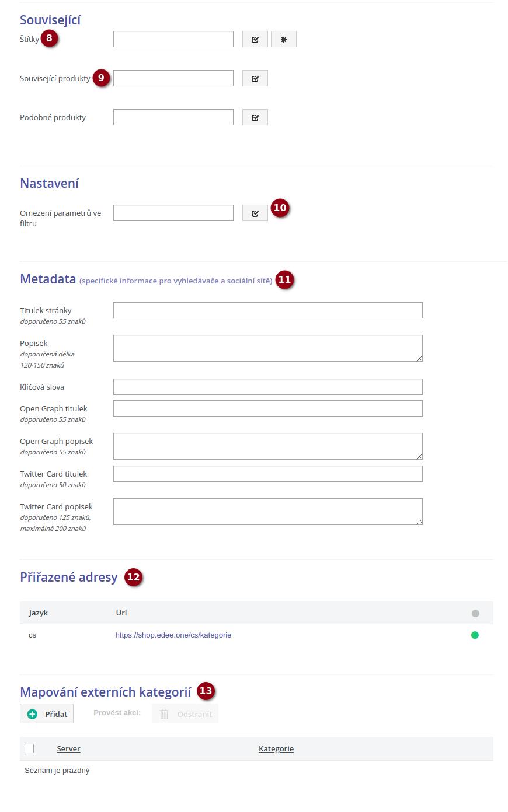Click the asterisk icon beside Štítky
This screenshot has height=812, width=508.
[284, 40]
